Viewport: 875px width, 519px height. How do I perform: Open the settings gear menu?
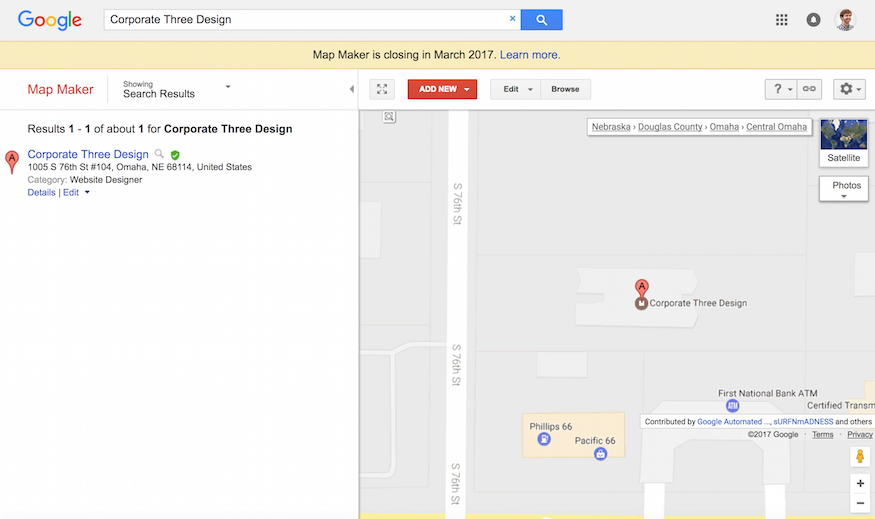point(849,89)
